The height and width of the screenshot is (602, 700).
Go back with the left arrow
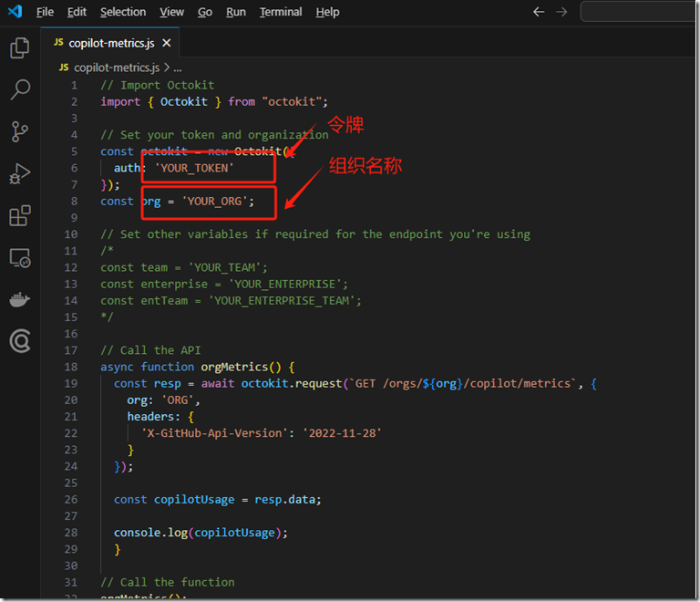coord(539,12)
